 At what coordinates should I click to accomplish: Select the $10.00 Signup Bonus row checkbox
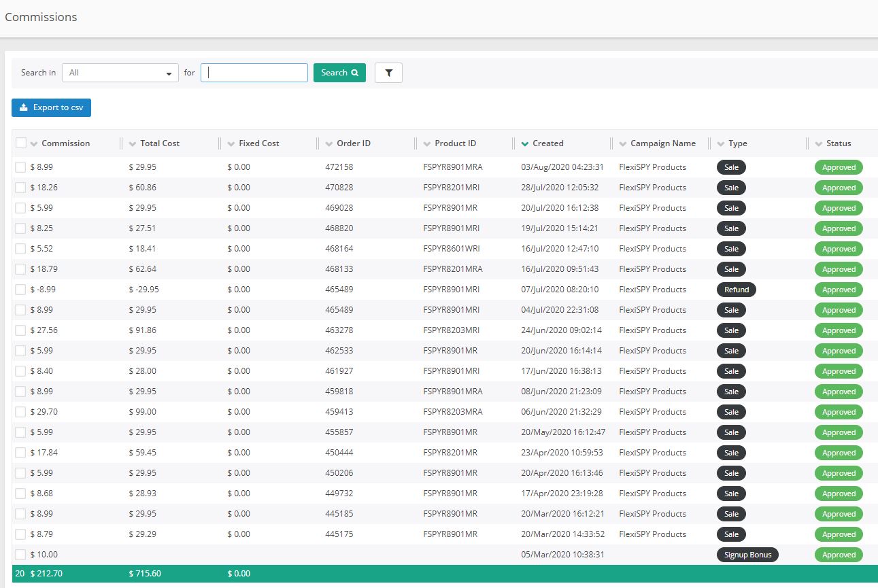20,555
